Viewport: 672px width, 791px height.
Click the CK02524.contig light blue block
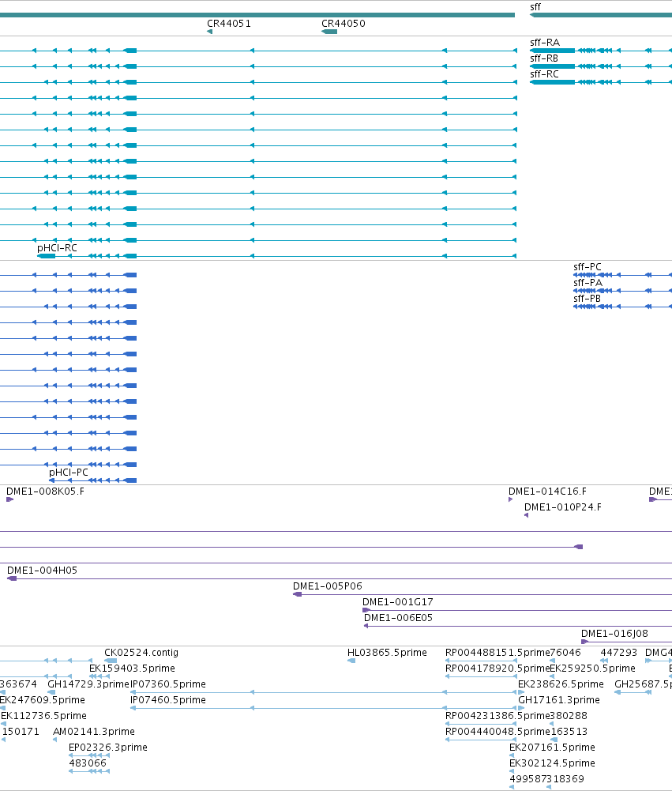[x=111, y=661]
